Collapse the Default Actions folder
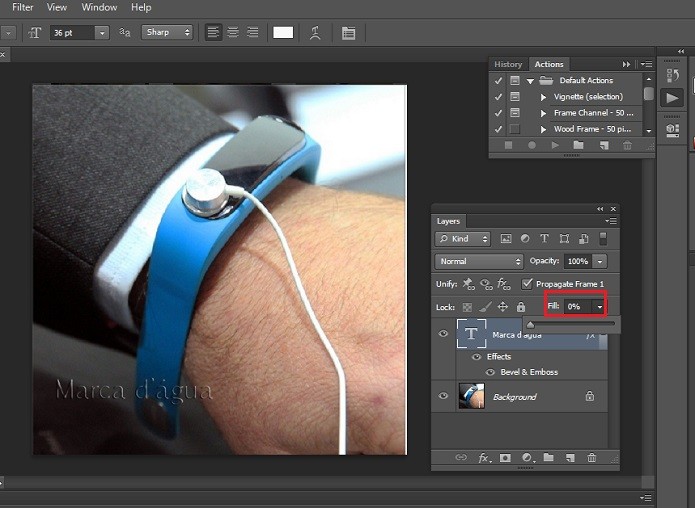This screenshot has height=508, width=695. [x=530, y=81]
